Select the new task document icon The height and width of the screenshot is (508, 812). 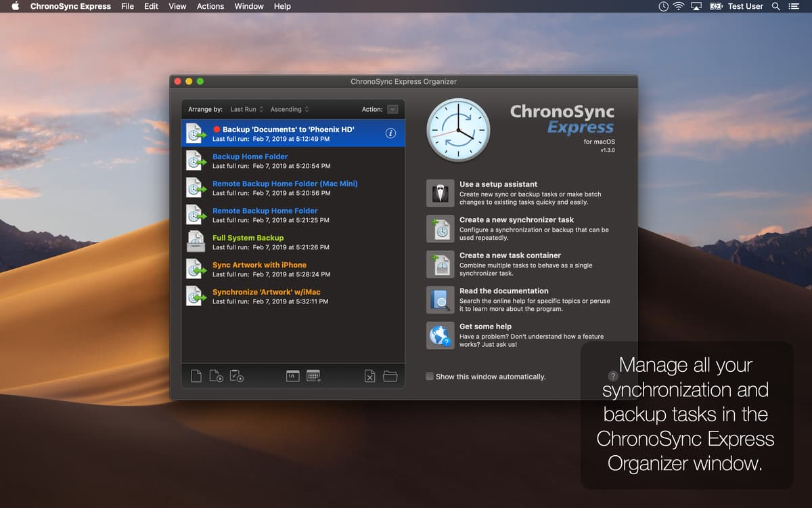[x=196, y=376]
